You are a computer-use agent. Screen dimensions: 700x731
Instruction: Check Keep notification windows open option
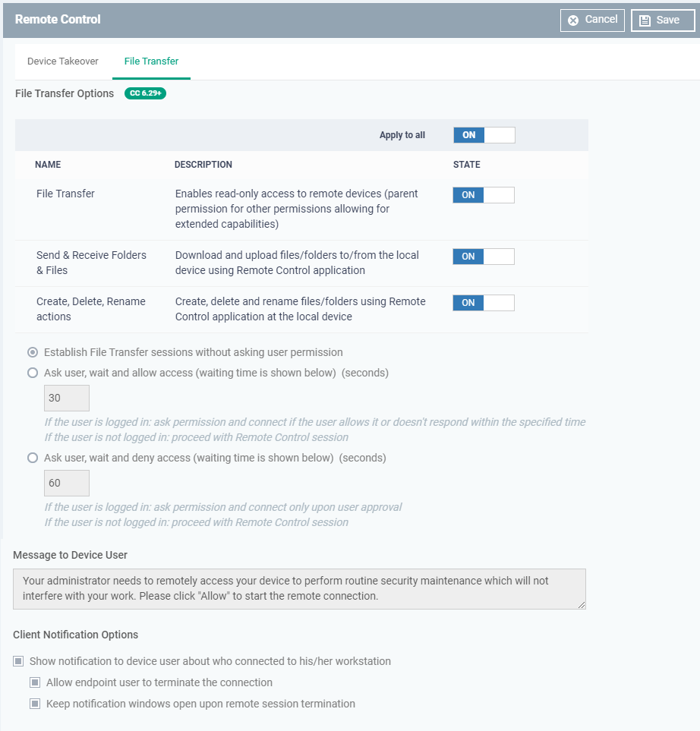coord(35,704)
